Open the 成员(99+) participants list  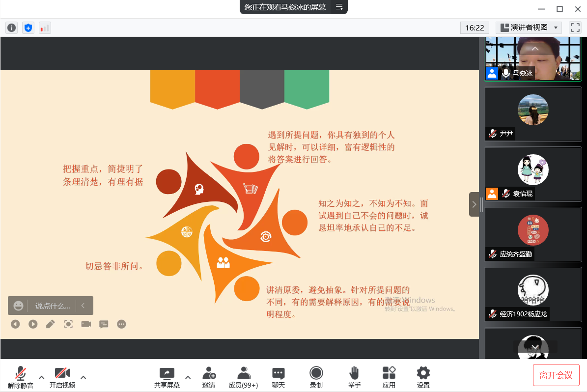coord(243,377)
